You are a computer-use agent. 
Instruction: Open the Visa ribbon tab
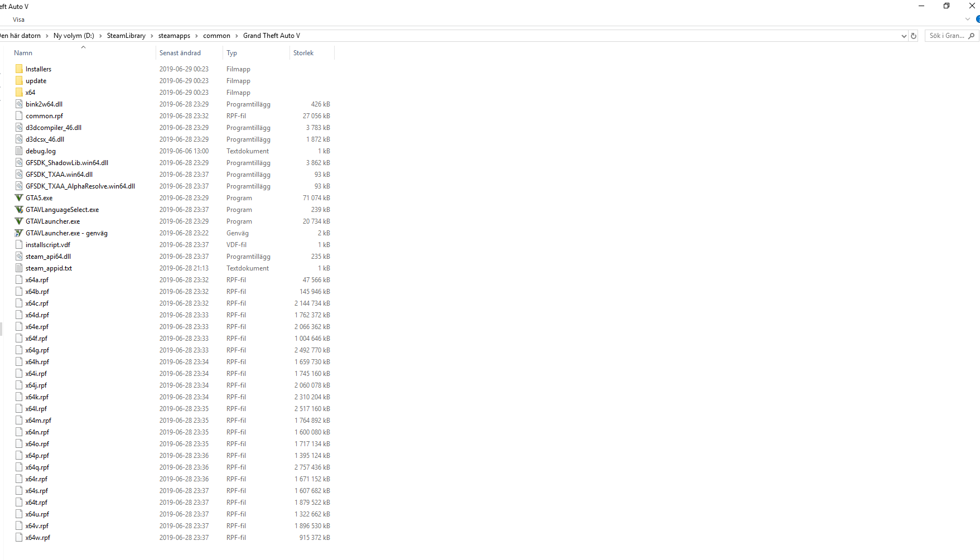pos(18,20)
